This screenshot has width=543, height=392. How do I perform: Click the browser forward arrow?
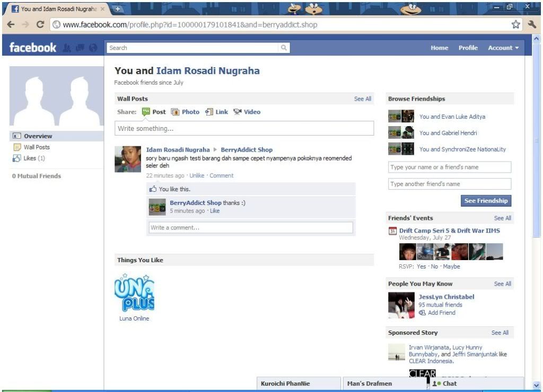(x=25, y=24)
